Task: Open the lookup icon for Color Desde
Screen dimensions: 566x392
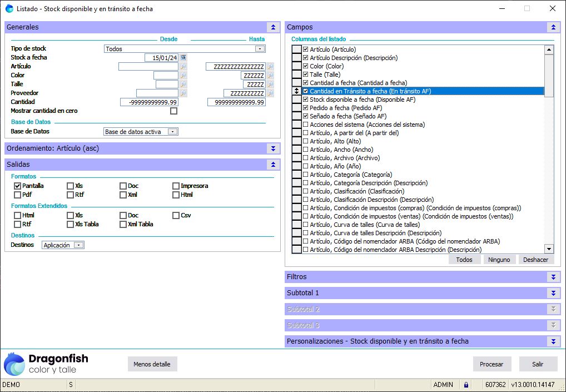Action: click(183, 76)
